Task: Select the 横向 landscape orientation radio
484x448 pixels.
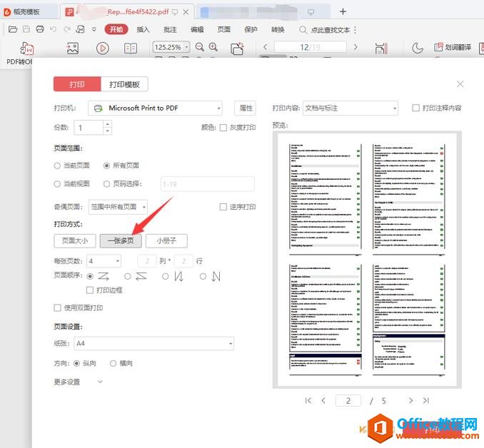Action: click(113, 363)
